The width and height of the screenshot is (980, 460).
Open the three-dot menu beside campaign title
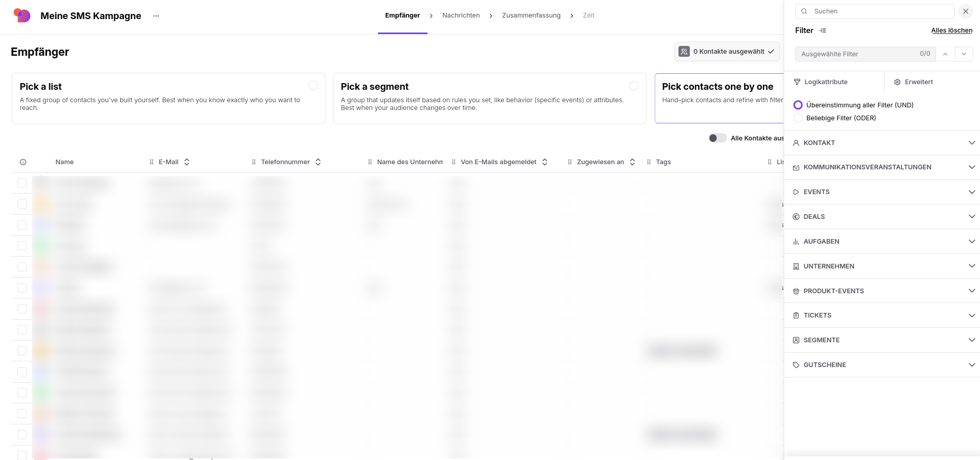pyautogui.click(x=156, y=16)
